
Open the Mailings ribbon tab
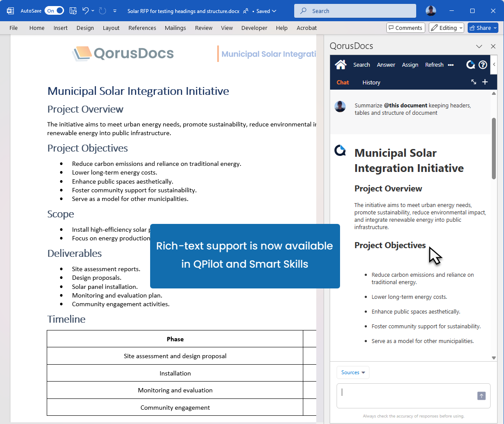175,28
